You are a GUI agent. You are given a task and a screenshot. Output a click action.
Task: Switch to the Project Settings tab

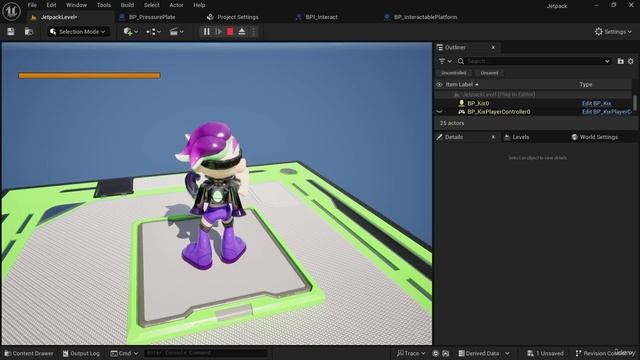pos(237,17)
